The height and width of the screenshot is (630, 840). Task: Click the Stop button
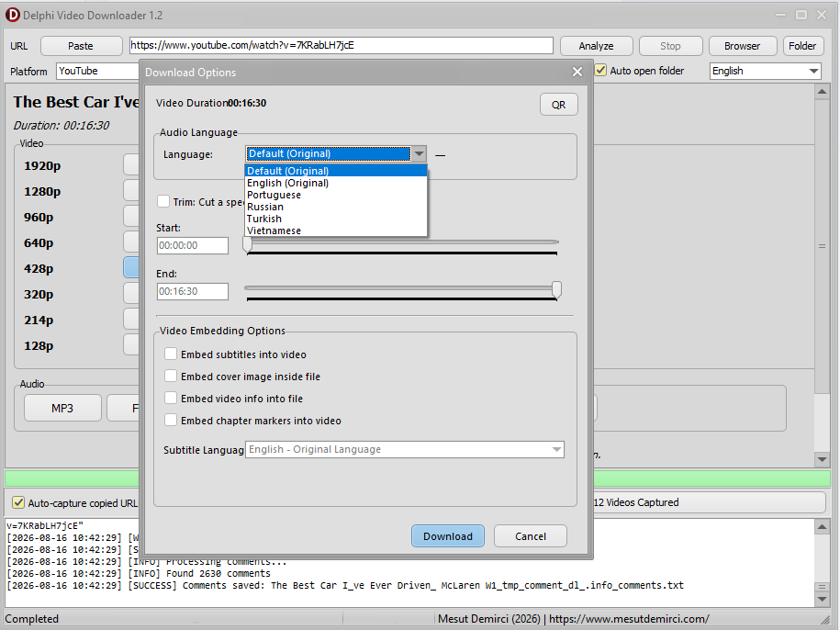pos(671,46)
